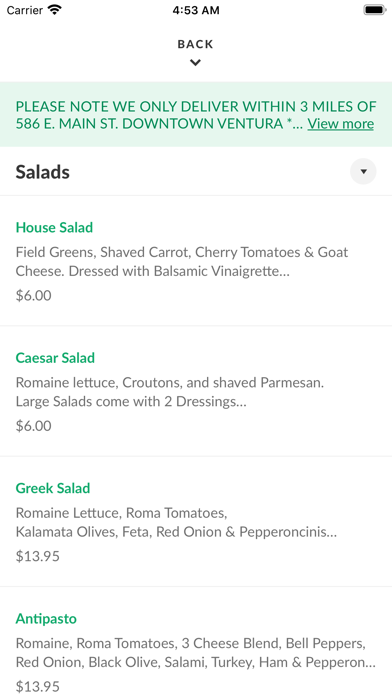Screen dimensions: 392x696
Task: Tap the BACK label at top
Action: [195, 44]
